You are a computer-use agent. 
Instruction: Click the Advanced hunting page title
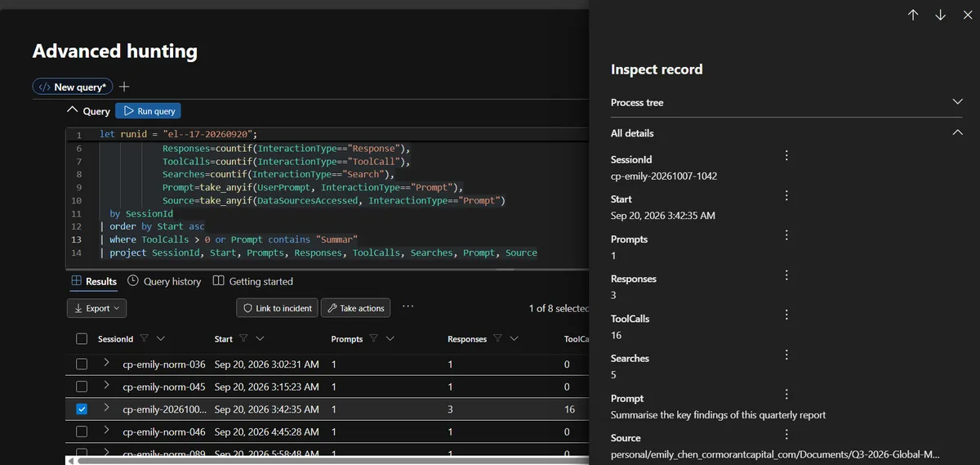click(x=115, y=51)
